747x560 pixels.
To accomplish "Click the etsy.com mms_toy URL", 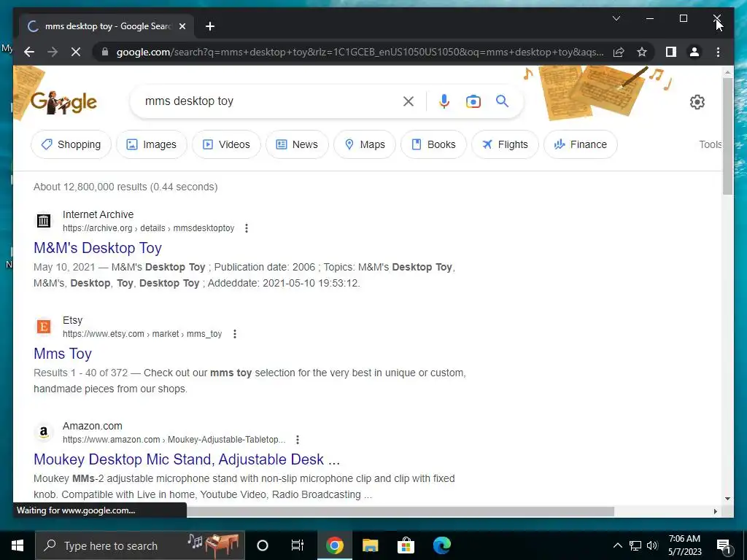I will pos(142,334).
